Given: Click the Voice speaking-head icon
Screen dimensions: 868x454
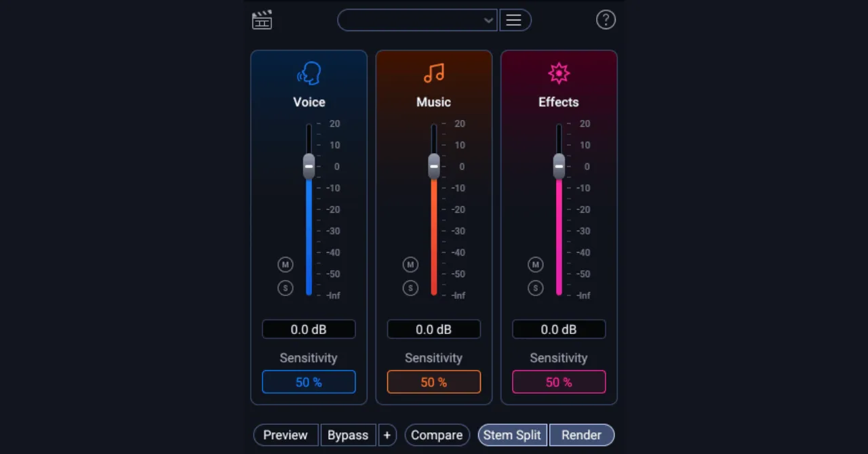Looking at the screenshot, I should tap(309, 73).
